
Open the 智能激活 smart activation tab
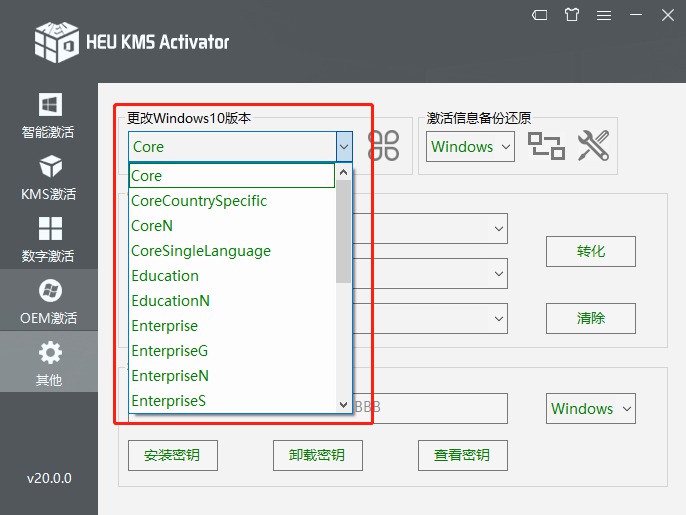(49, 116)
